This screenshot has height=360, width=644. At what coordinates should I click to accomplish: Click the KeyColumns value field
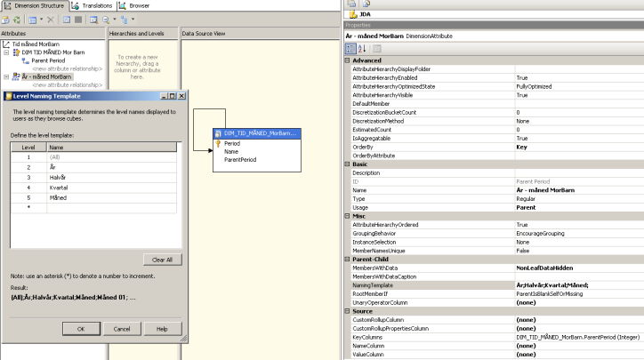[579, 338]
